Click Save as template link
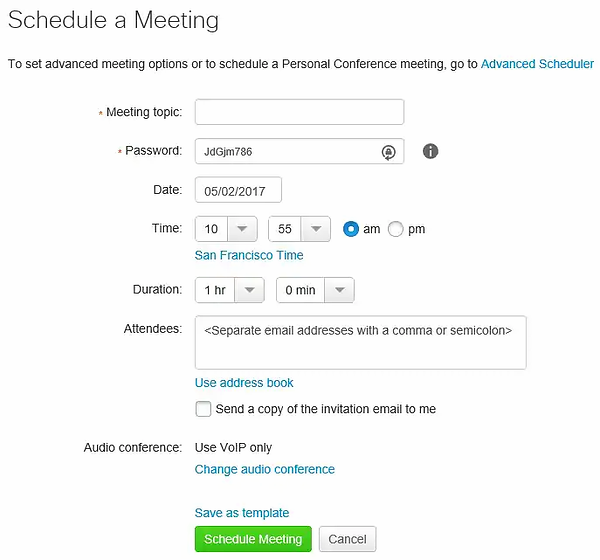This screenshot has height=560, width=600. 242,513
